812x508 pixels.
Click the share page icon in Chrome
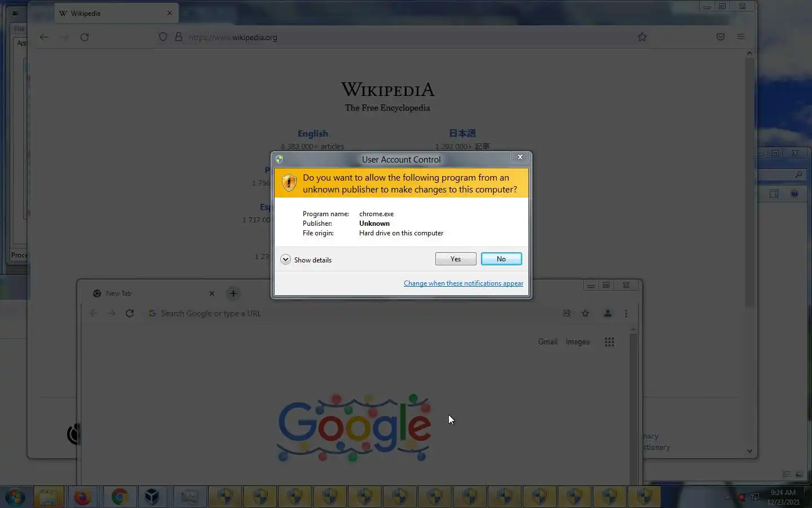click(x=567, y=313)
